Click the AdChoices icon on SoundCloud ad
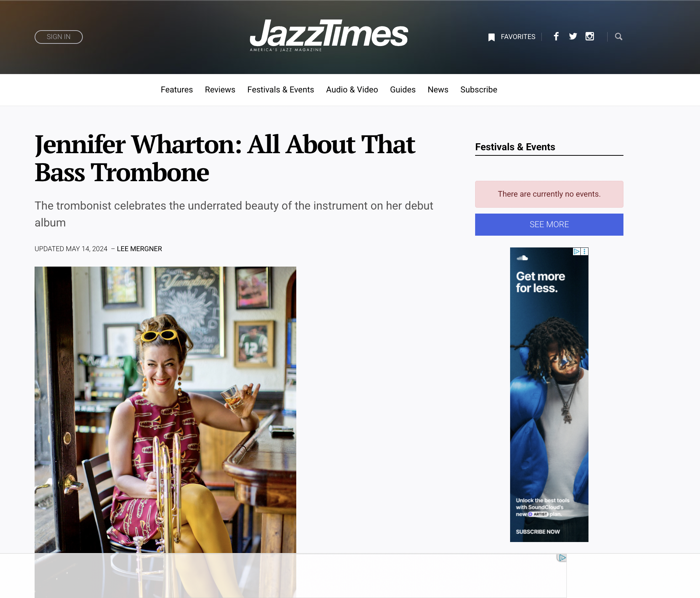Image resolution: width=700 pixels, height=598 pixels. point(577,251)
